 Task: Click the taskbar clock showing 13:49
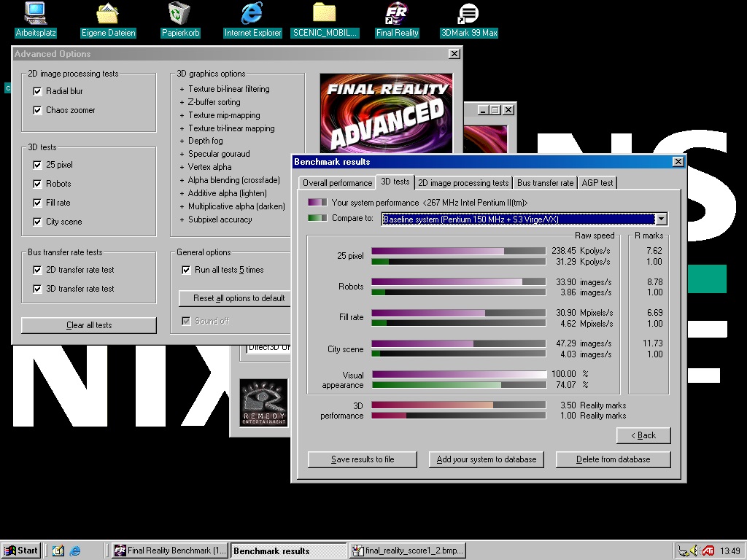pyautogui.click(x=729, y=551)
